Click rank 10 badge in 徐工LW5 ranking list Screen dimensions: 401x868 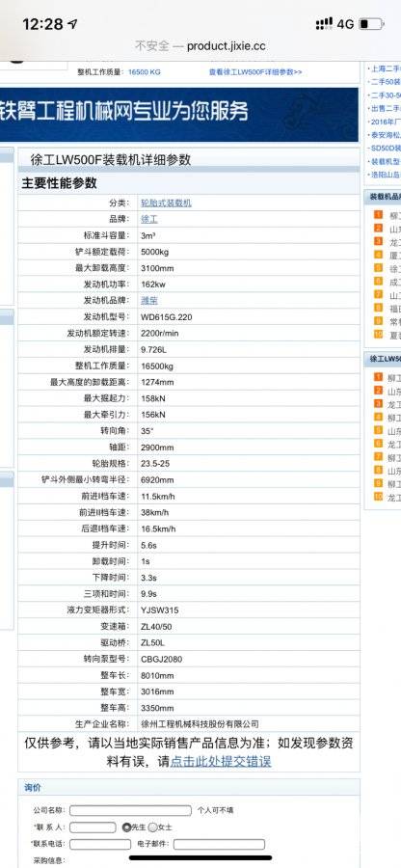tap(378, 497)
